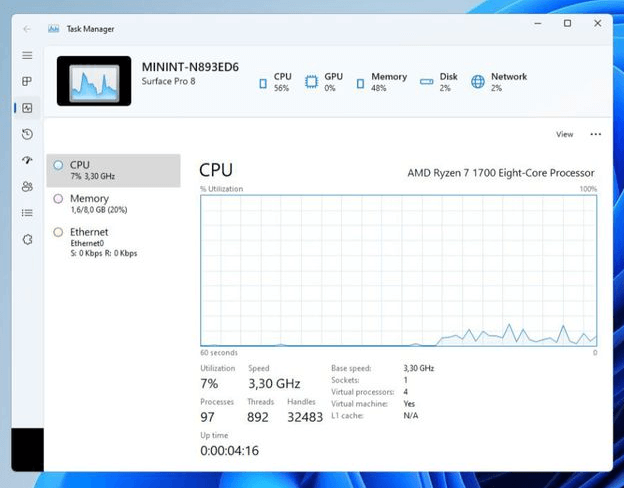Screen dimensions: 624x488
Task: Click the 97 processes value
Action: click(207, 417)
